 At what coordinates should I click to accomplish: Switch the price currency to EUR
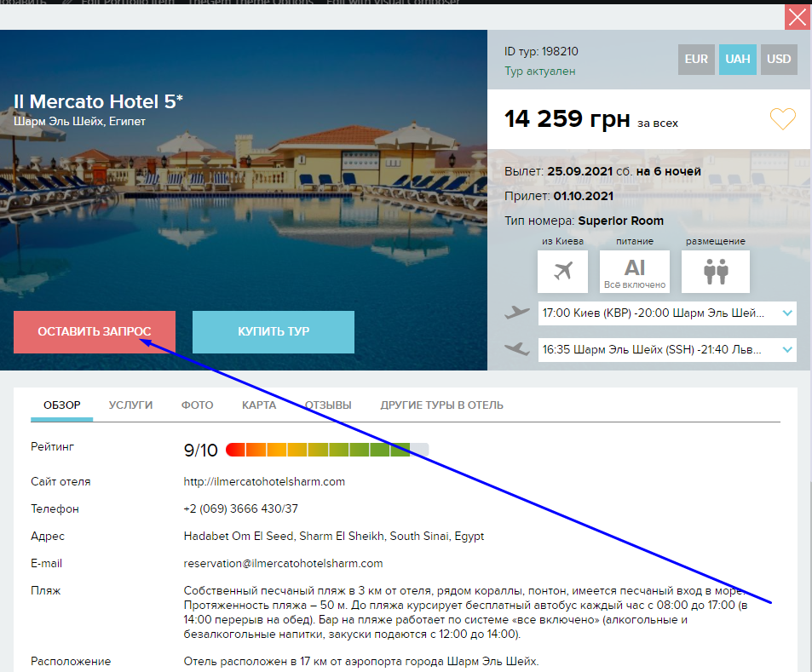pos(696,59)
